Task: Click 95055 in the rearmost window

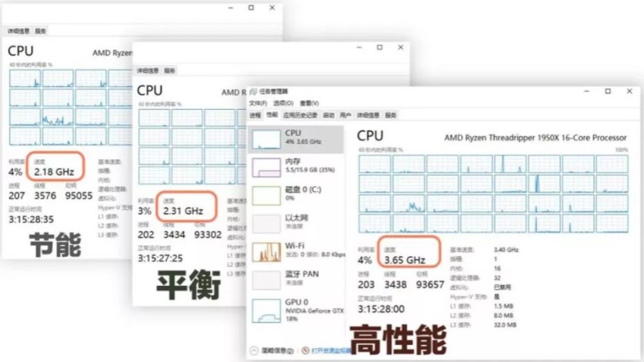Action: click(78, 196)
